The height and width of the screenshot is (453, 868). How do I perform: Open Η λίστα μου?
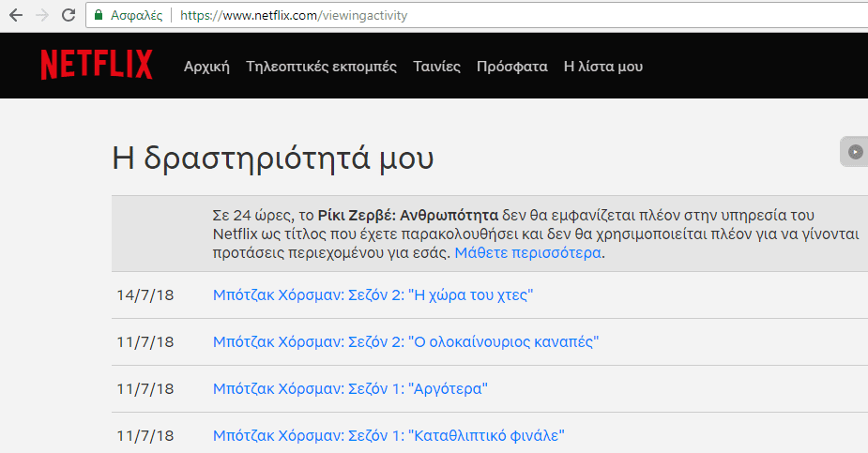[602, 67]
